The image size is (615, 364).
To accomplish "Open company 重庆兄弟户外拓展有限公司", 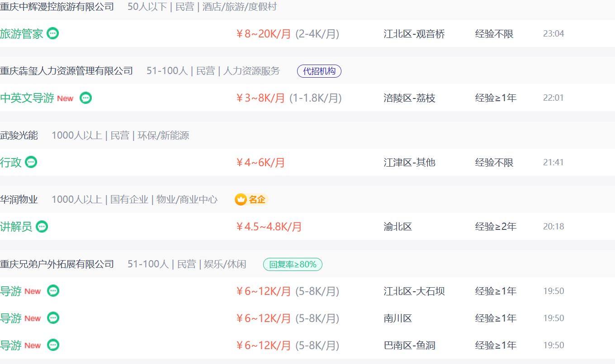I will pyautogui.click(x=57, y=264).
